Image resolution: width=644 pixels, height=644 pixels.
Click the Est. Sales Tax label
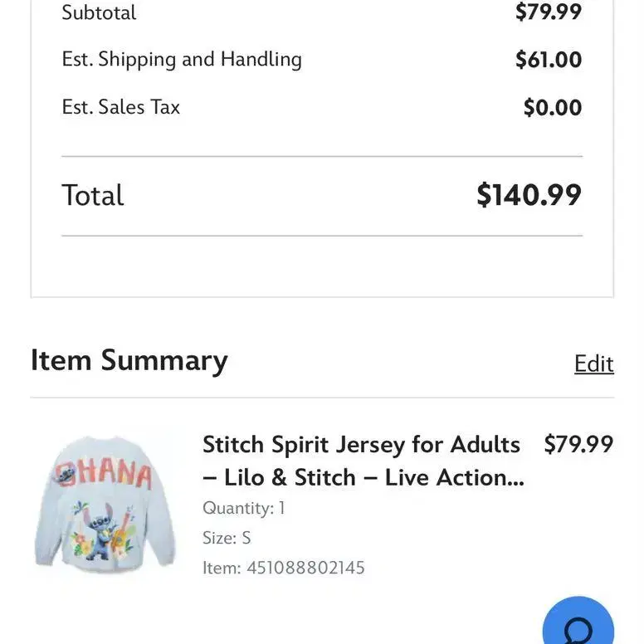121,107
